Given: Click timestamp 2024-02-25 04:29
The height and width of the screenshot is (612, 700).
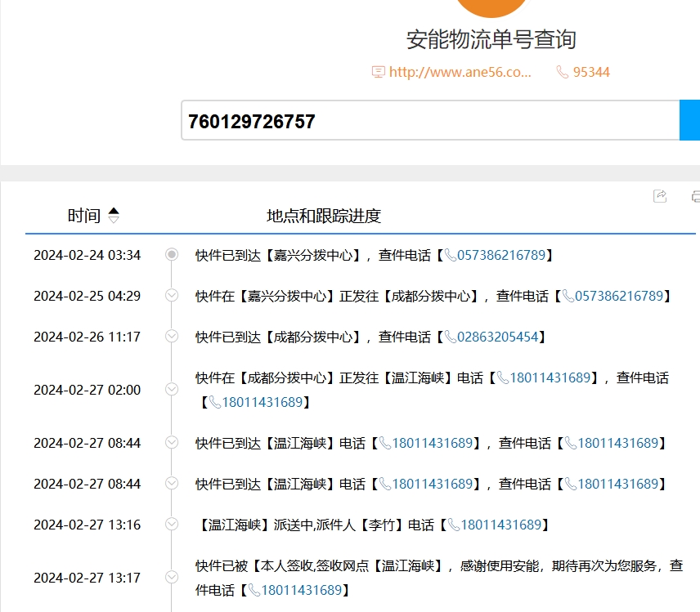Looking at the screenshot, I should [x=87, y=296].
